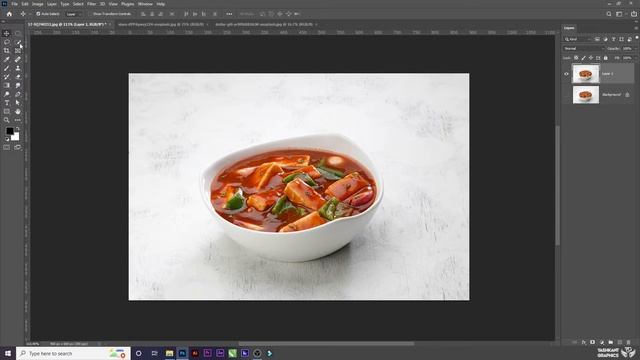
Task: Open Task View in the taskbar
Action: click(154, 353)
